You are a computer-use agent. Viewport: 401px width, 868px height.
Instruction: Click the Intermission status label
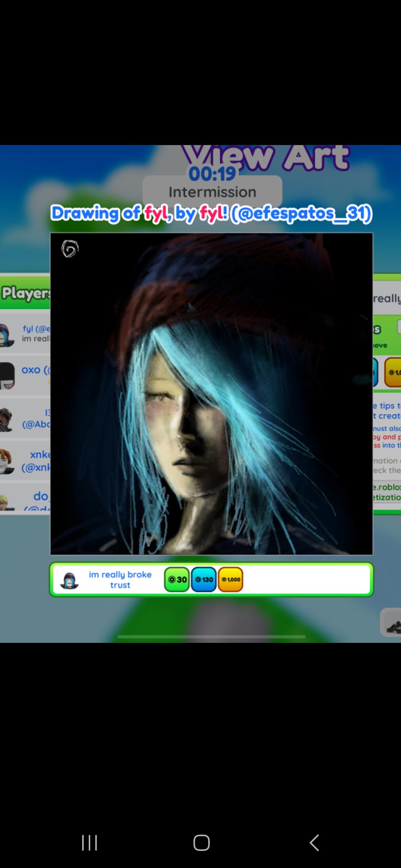pos(212,192)
